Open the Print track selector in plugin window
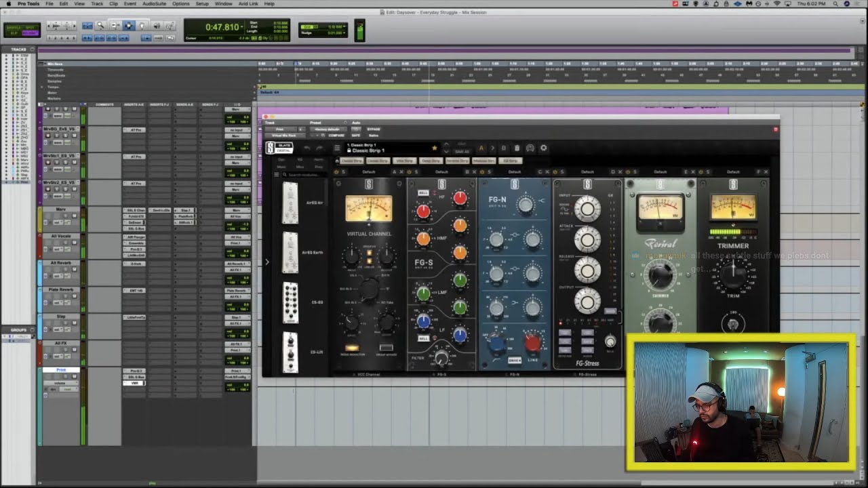 [x=279, y=129]
